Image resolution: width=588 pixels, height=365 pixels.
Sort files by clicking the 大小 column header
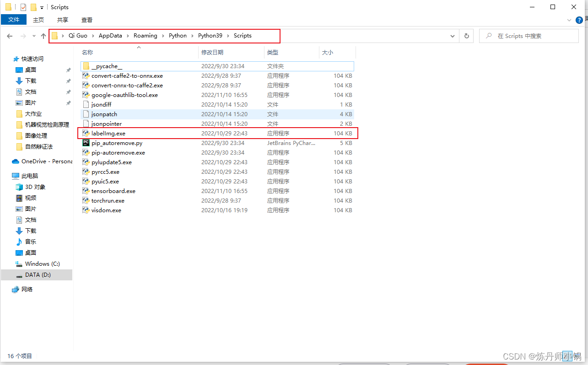[x=327, y=52]
